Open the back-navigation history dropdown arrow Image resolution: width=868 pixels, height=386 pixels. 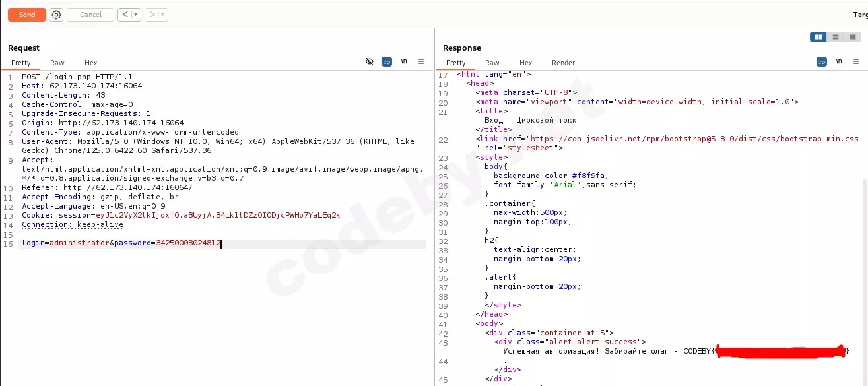(x=135, y=14)
